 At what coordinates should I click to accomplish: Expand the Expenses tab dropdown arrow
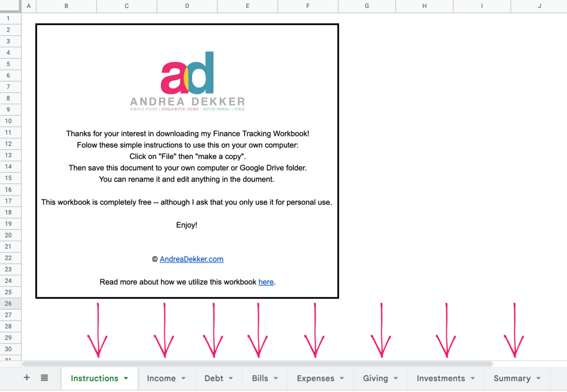(342, 378)
